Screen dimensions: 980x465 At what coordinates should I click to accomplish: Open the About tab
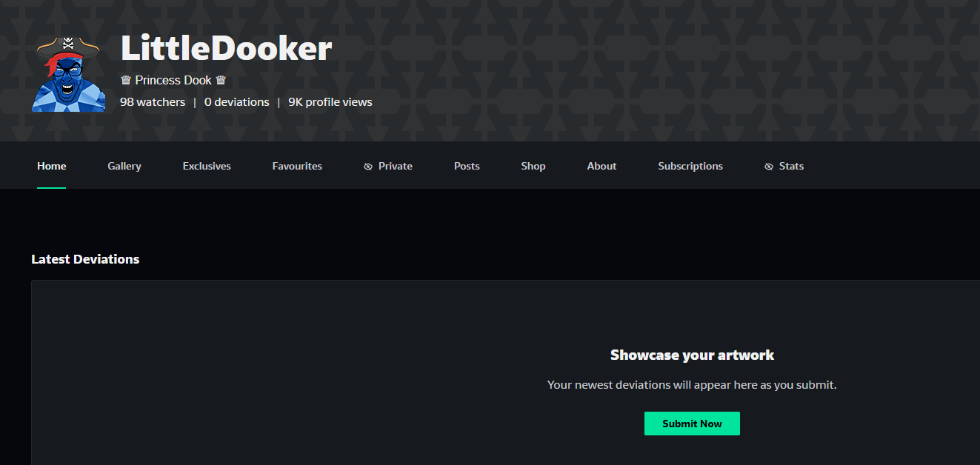click(x=601, y=166)
